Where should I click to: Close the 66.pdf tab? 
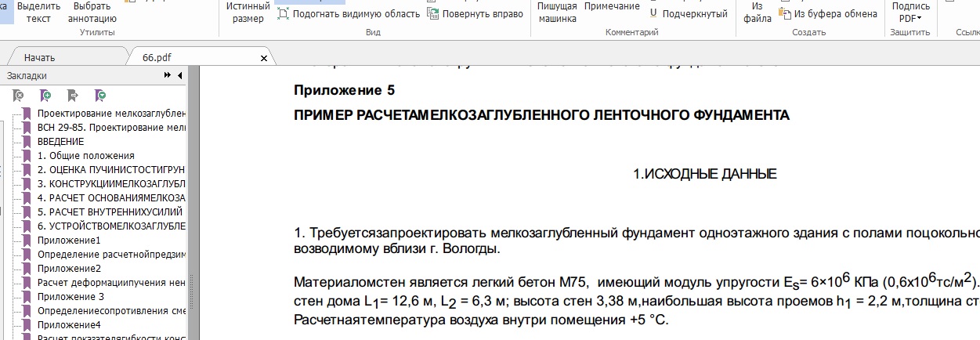(264, 58)
